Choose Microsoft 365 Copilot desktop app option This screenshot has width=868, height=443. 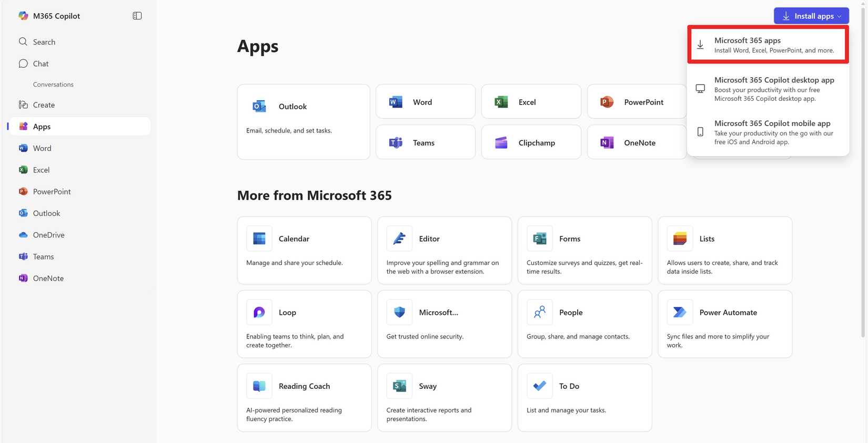768,89
